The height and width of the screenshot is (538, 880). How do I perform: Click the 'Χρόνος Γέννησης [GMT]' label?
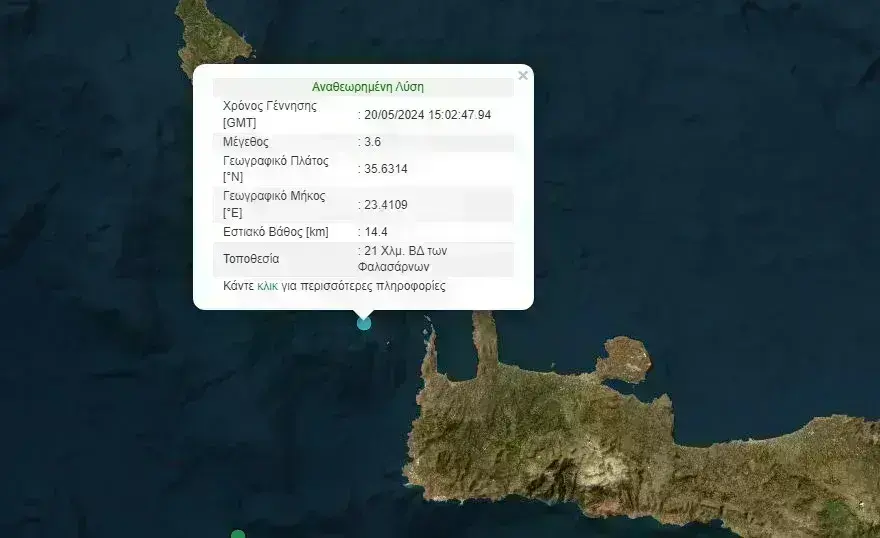coord(269,114)
